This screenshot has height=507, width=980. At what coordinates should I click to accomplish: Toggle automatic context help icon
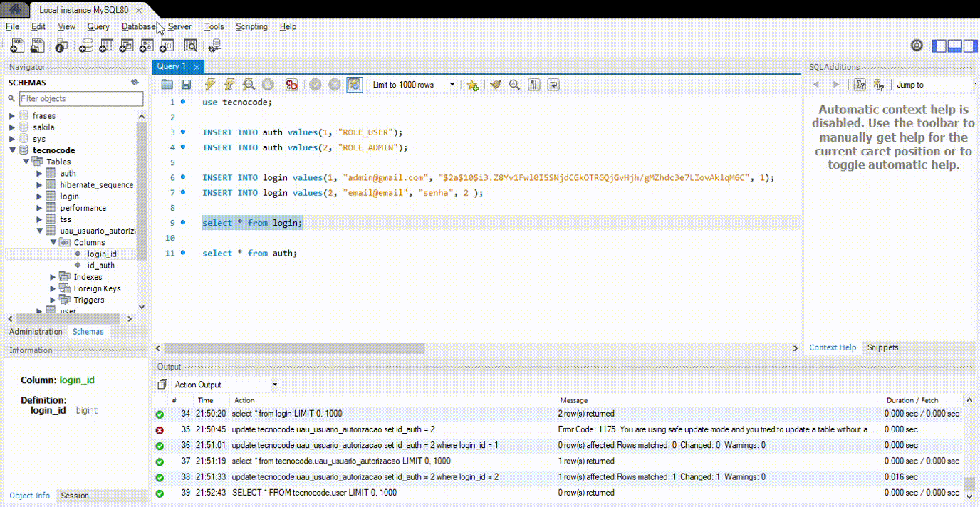tap(878, 85)
